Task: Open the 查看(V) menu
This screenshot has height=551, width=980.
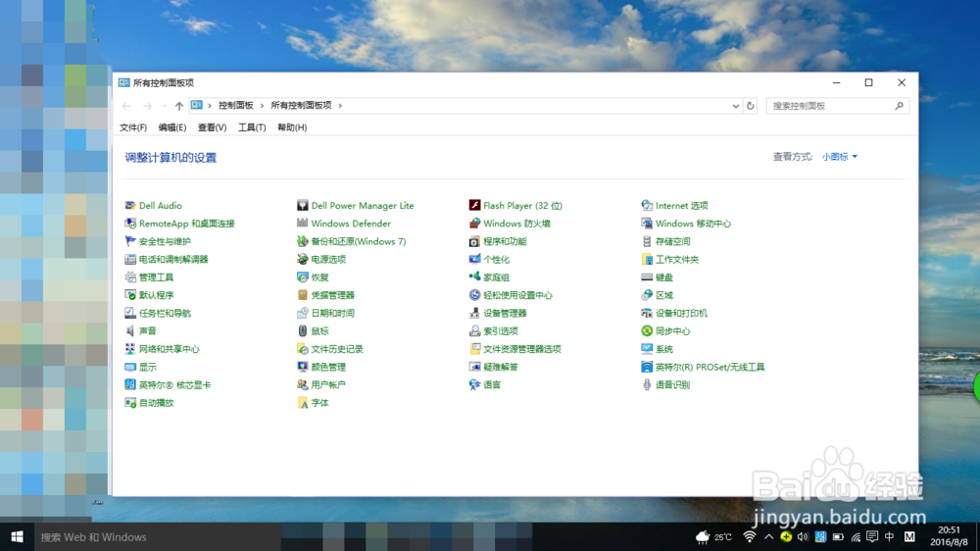Action: coord(212,127)
